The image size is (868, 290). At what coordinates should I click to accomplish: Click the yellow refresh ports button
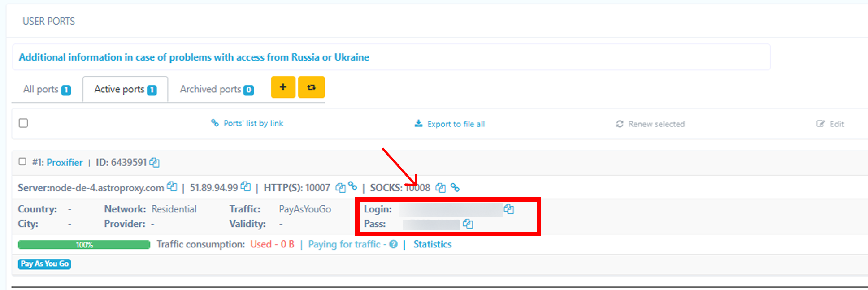point(311,87)
